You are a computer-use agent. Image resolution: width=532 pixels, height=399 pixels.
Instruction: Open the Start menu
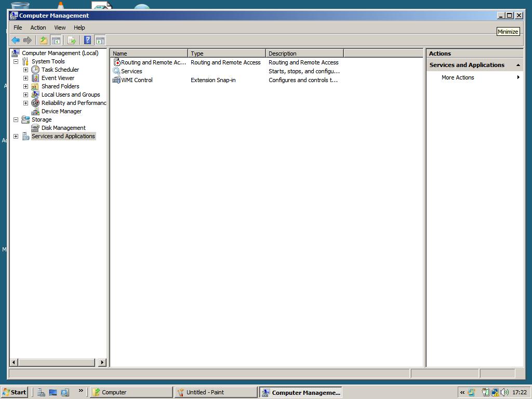(15, 392)
